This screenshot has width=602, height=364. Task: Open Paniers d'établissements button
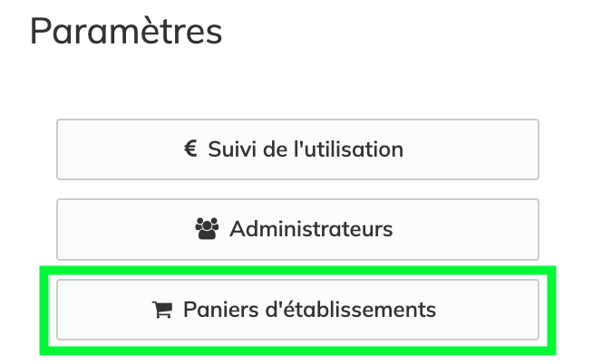pyautogui.click(x=297, y=310)
